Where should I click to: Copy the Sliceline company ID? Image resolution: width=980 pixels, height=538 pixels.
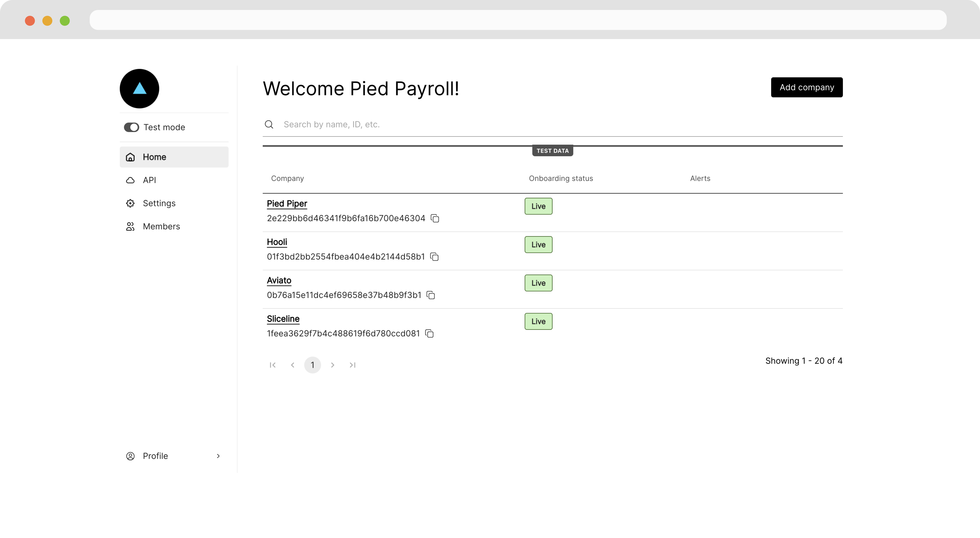click(429, 334)
